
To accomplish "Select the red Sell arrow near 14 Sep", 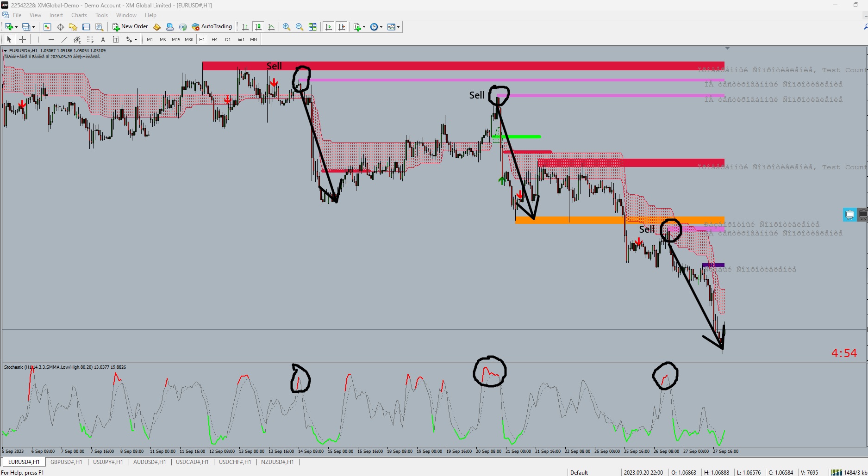I will pyautogui.click(x=274, y=82).
